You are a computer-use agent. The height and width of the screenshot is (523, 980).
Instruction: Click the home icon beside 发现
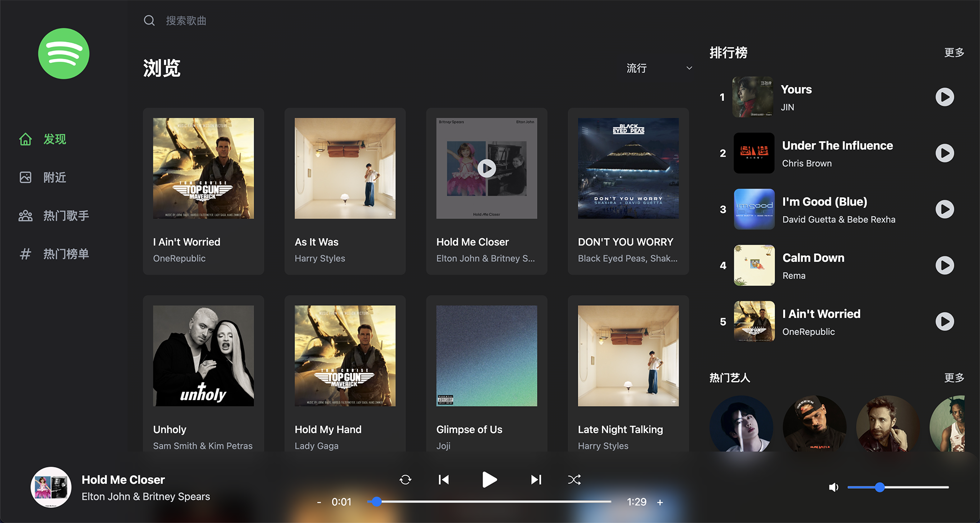point(26,139)
